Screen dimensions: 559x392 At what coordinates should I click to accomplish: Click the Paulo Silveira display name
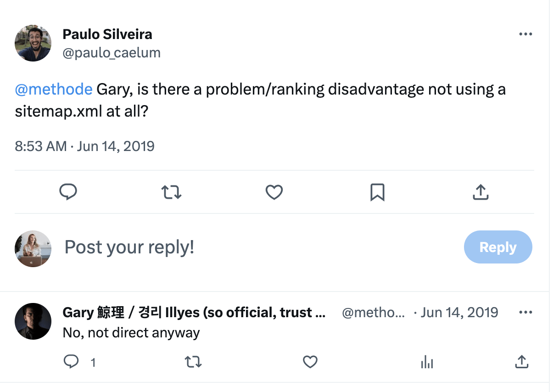pos(107,34)
